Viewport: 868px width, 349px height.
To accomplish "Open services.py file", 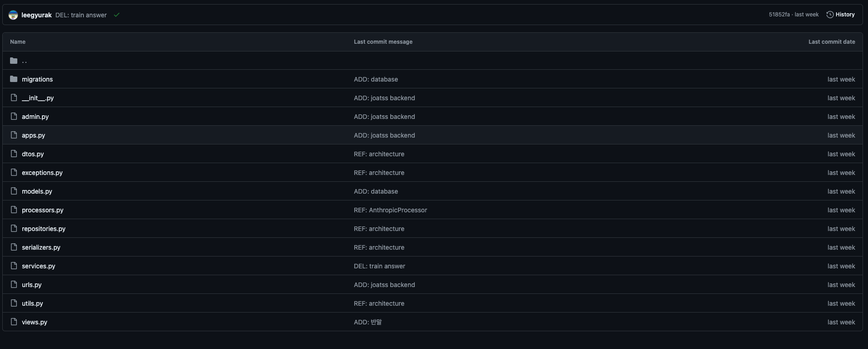I will (38, 266).
